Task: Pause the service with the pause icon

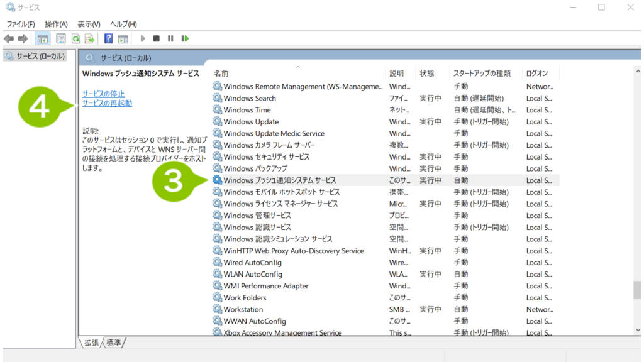Action: tap(170, 38)
